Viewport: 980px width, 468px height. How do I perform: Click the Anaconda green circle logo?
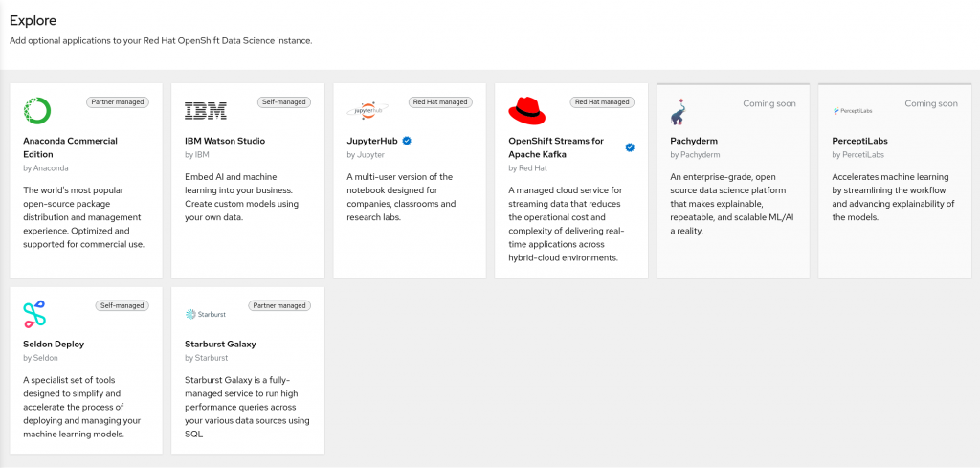[37, 111]
